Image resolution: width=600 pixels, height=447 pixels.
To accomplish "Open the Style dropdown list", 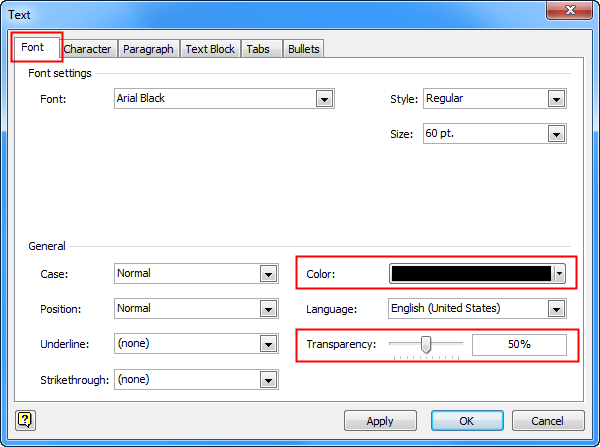I will coord(557,99).
